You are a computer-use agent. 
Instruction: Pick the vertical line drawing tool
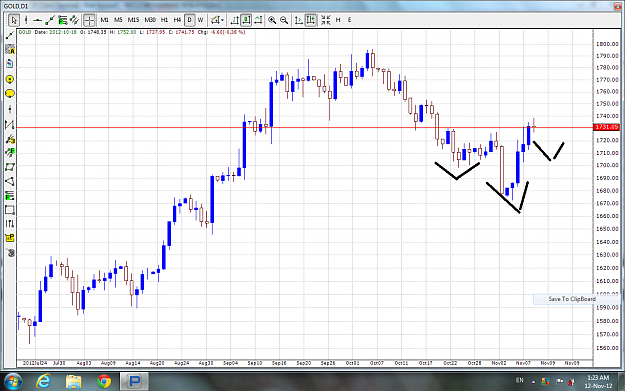pos(26,20)
